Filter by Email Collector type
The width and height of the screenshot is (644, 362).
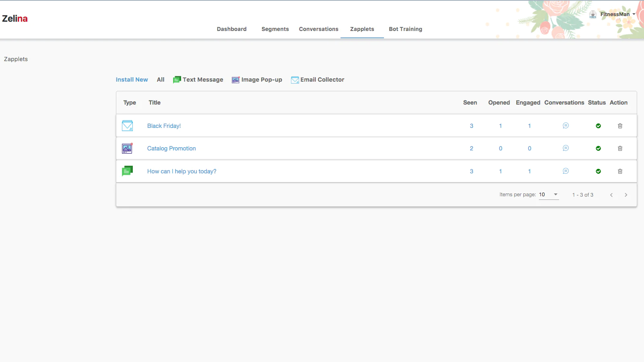(318, 80)
